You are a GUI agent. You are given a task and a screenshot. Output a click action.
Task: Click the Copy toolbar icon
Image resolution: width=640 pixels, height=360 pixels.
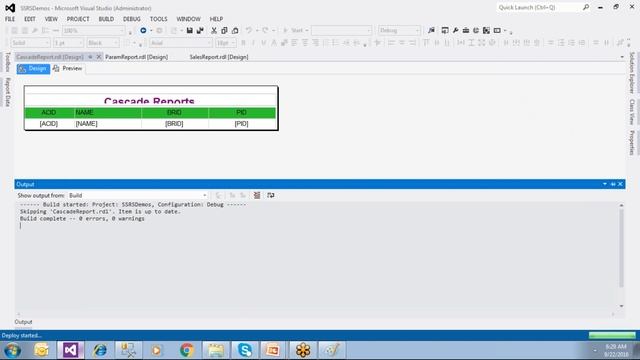(224, 31)
